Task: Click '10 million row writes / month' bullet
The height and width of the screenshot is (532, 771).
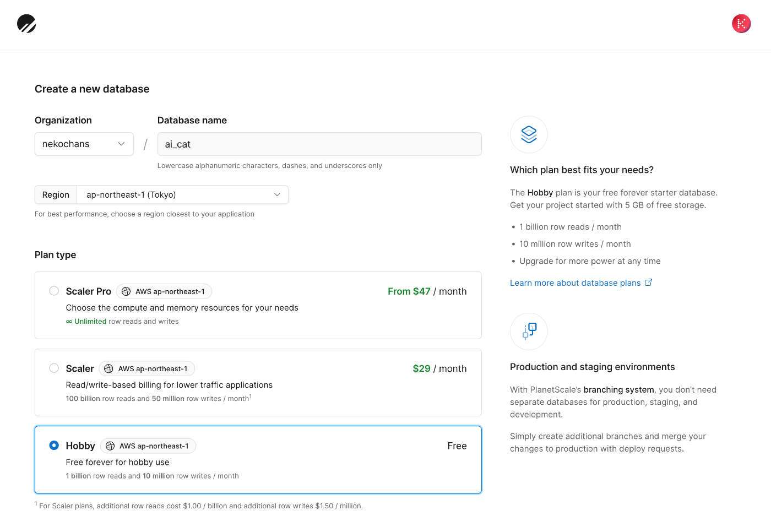Action: [x=575, y=244]
